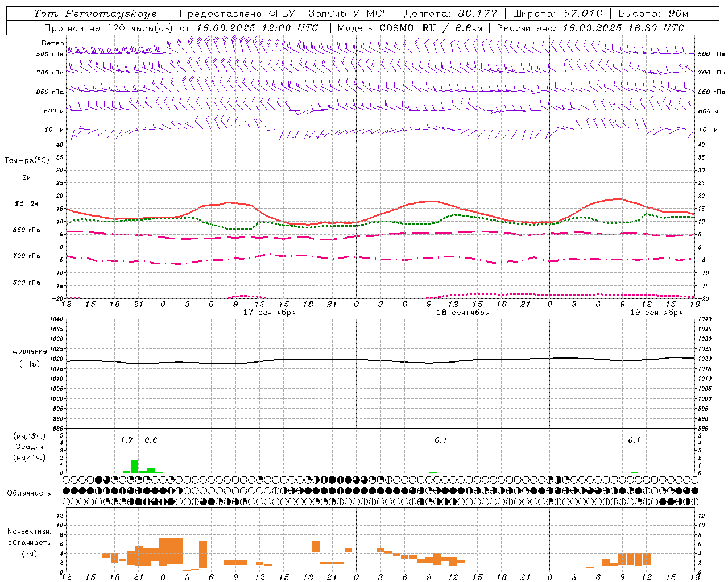Click the "Облачность" cloudiness label
This screenshot has width=728, height=582.
point(29,493)
